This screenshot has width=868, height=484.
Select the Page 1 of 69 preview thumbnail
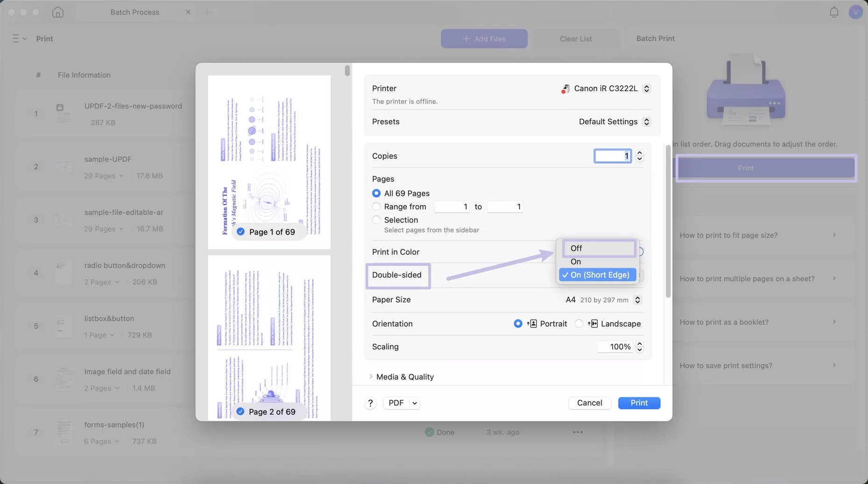pyautogui.click(x=269, y=162)
